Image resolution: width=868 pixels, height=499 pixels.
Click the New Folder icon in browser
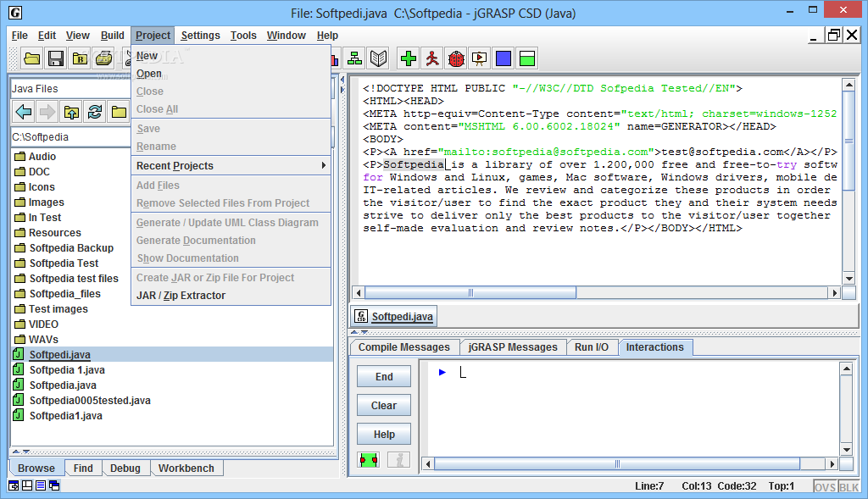point(119,112)
